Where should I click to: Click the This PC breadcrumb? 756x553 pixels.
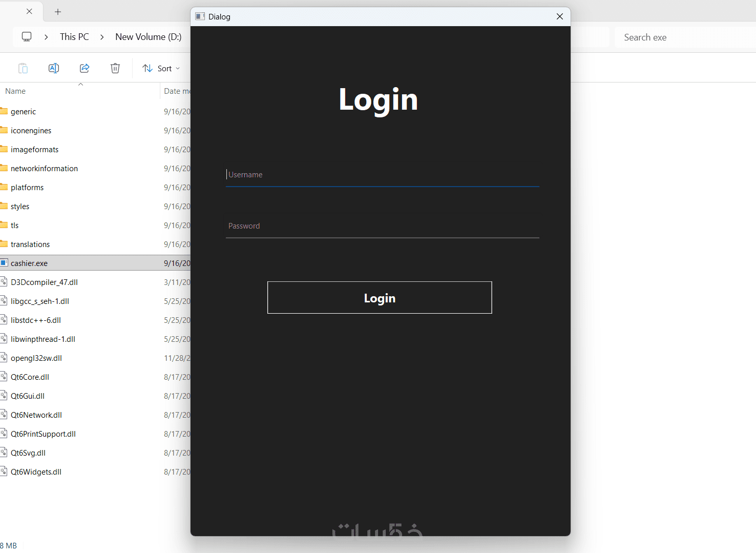tap(74, 37)
